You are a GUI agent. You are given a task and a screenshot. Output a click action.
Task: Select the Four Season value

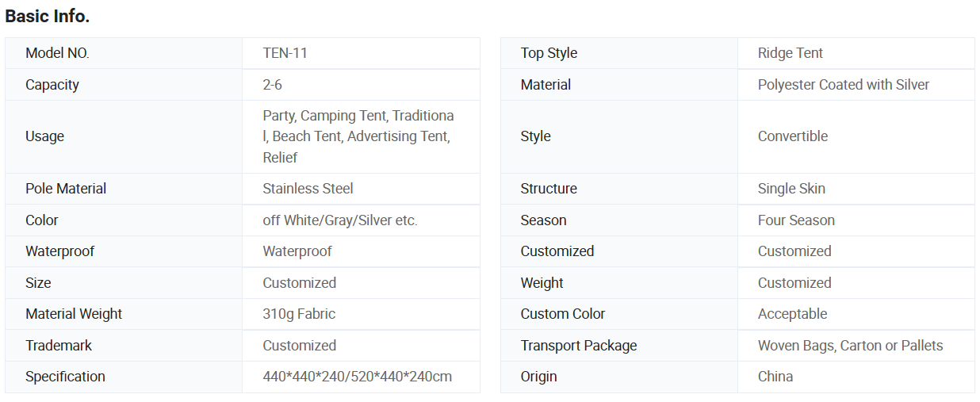796,220
